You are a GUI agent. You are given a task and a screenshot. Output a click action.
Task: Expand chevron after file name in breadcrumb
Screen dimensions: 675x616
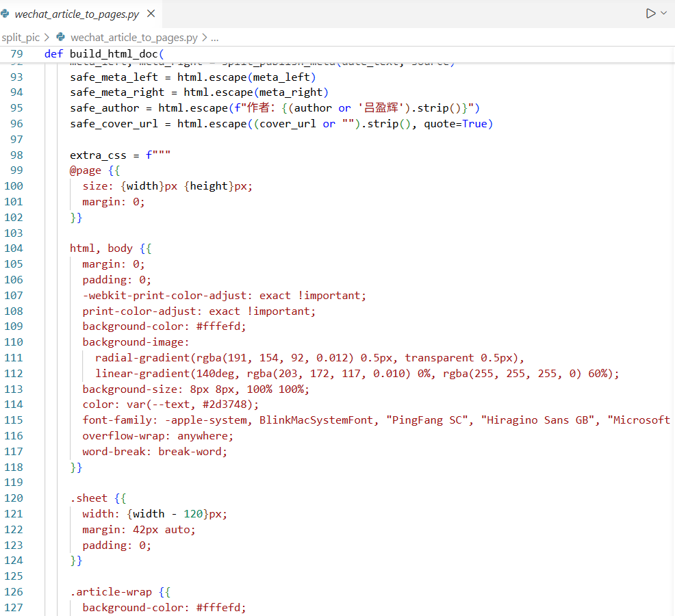[x=205, y=38]
